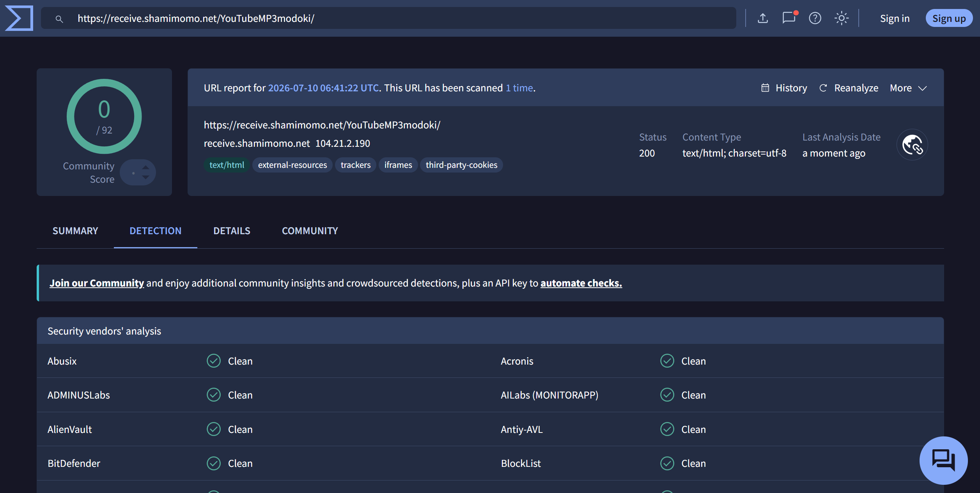The height and width of the screenshot is (493, 980).
Task: Click the Abusix vendor name
Action: pos(62,361)
